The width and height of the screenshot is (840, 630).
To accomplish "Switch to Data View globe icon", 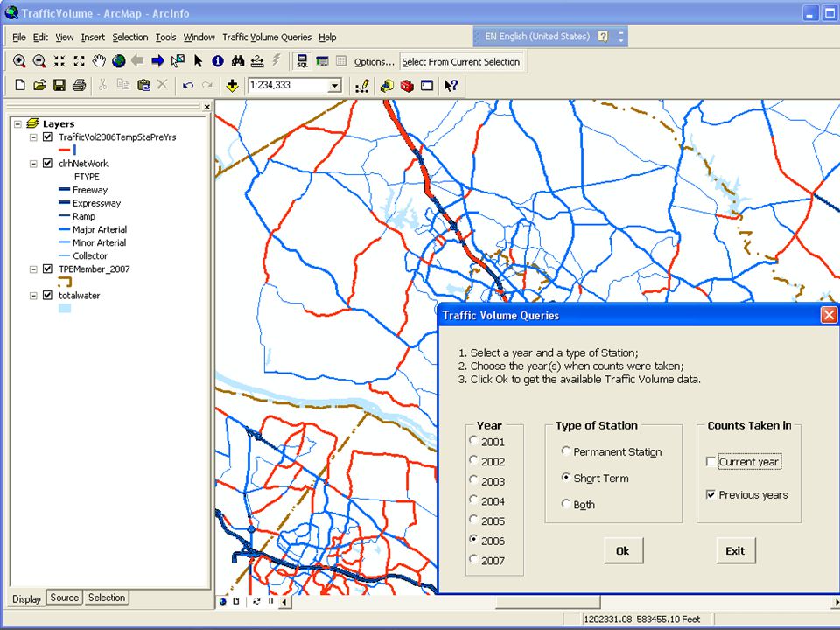I will point(223,601).
